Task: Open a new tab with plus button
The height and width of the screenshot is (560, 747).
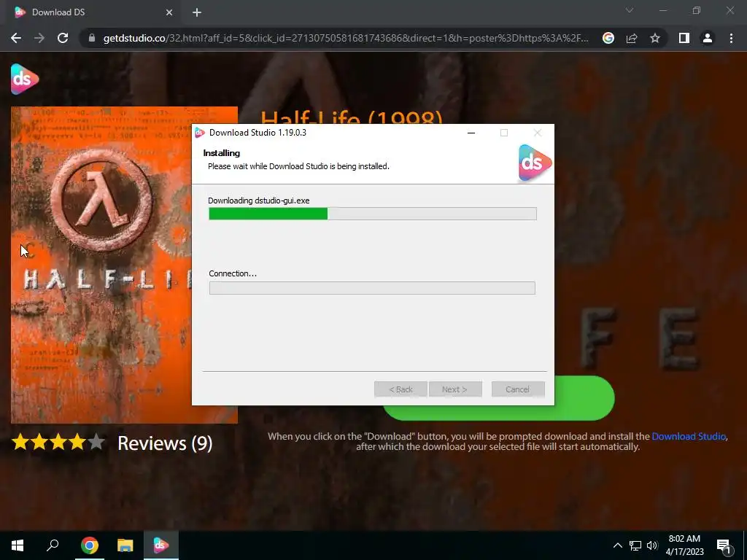Action: coord(197,12)
